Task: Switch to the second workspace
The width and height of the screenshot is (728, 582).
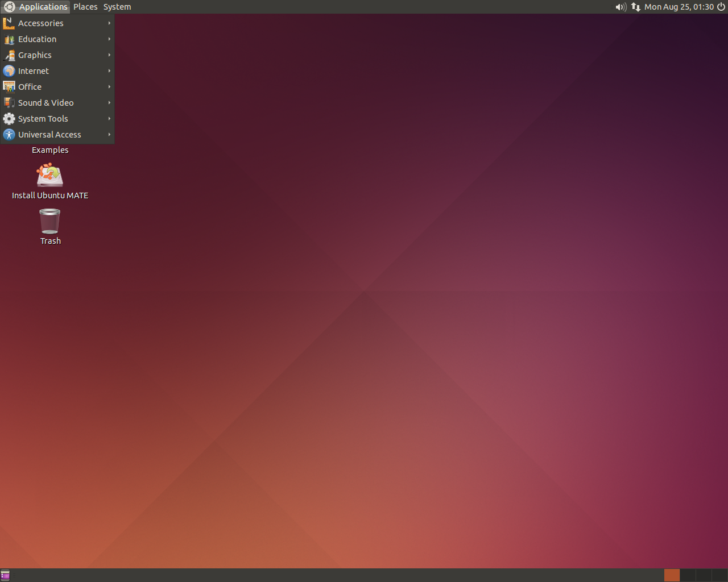Action: click(x=688, y=575)
